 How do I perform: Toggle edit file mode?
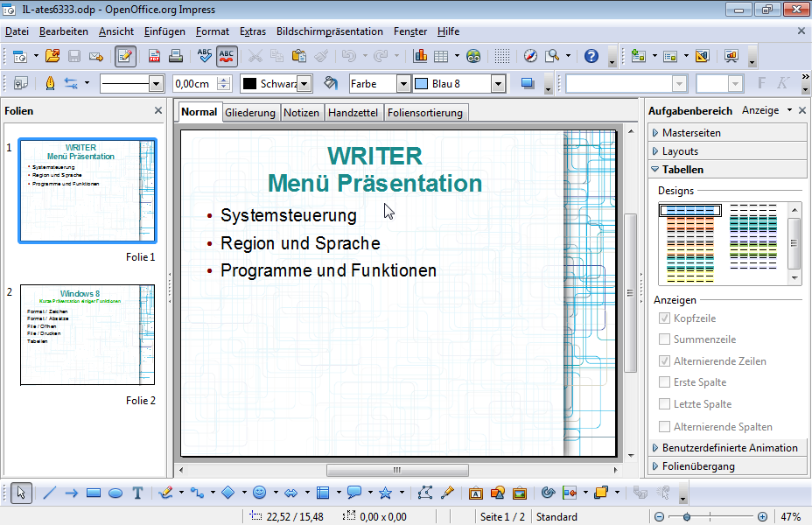(125, 56)
